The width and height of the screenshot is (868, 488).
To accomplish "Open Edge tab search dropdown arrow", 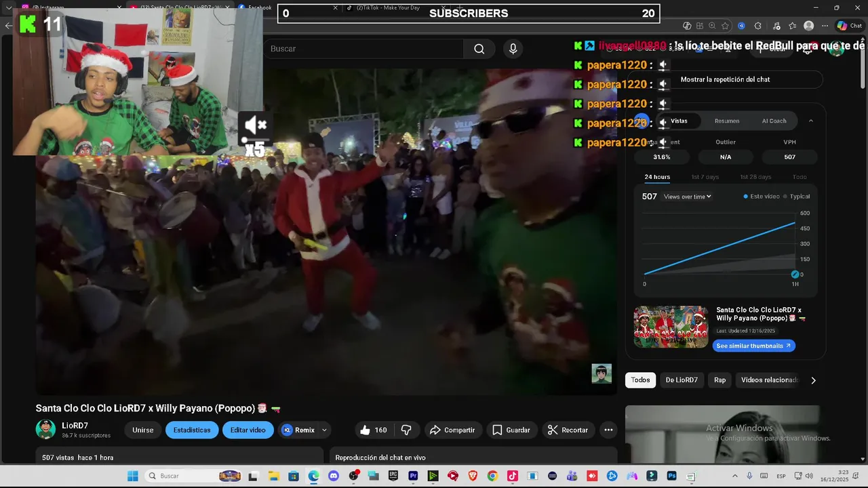I will 8,7.
